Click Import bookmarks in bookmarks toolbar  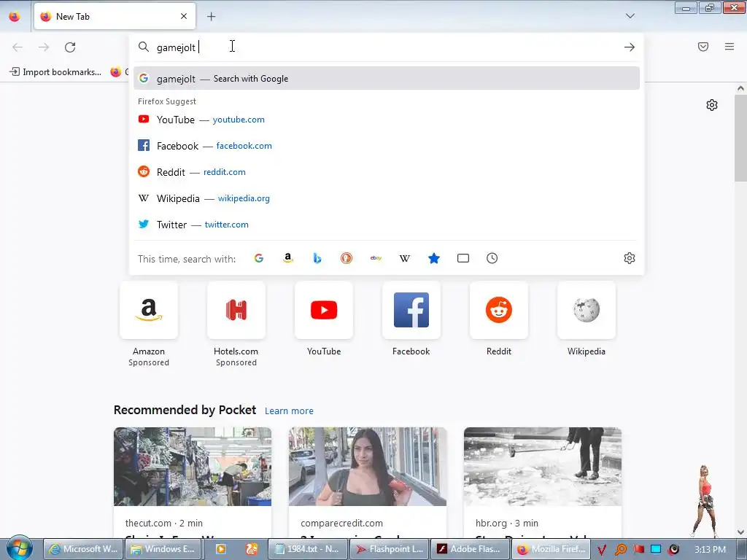[55, 72]
